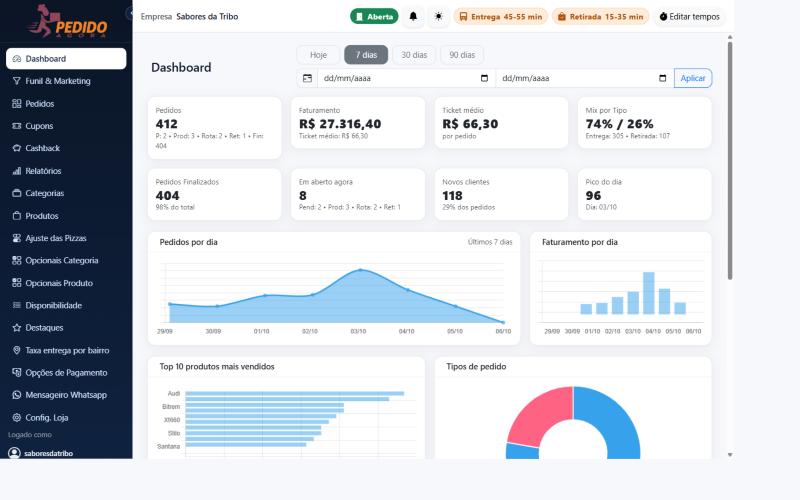The width and height of the screenshot is (800, 500).
Task: Click the Retirada 15-35 min badge
Action: [601, 16]
